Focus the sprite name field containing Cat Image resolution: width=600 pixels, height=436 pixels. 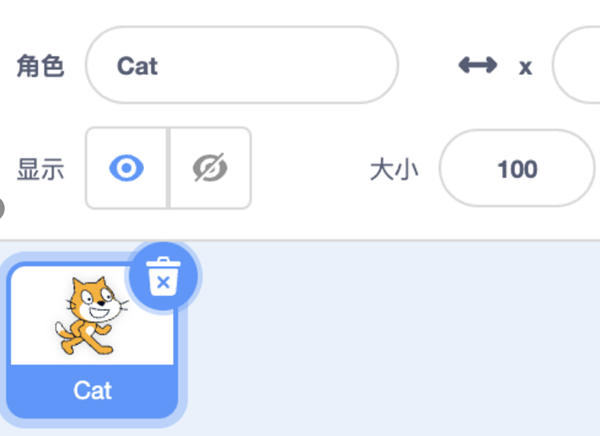click(241, 66)
